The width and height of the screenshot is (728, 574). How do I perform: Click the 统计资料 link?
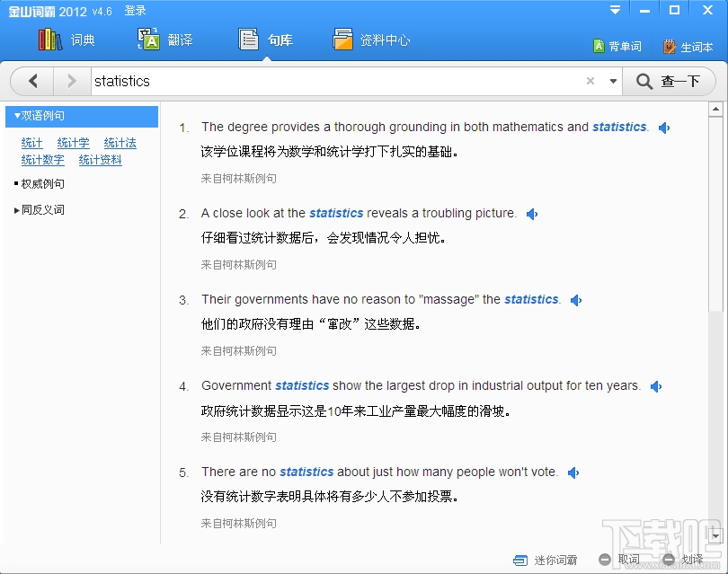[101, 160]
